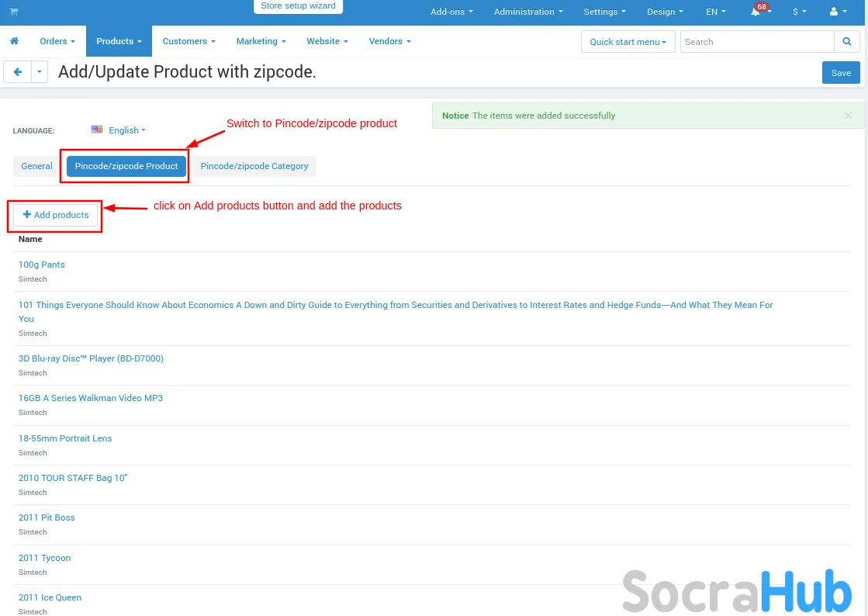Open the 18-55mm Portrait Lens link
868x616 pixels.
click(65, 438)
